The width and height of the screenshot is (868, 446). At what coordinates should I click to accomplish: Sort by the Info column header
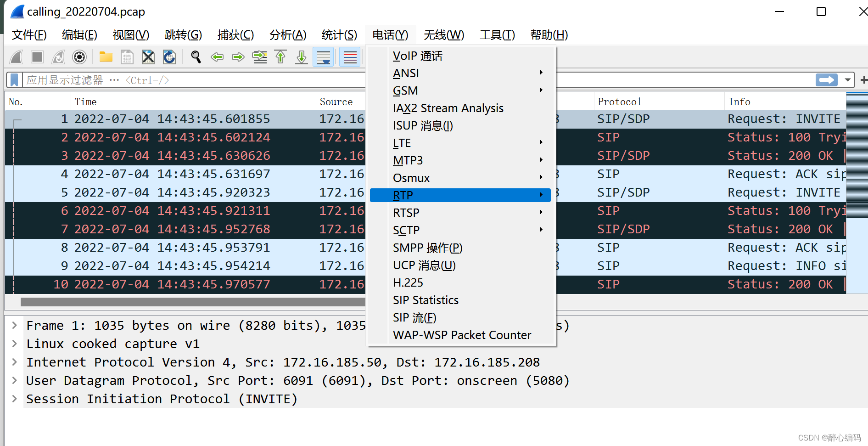point(785,102)
